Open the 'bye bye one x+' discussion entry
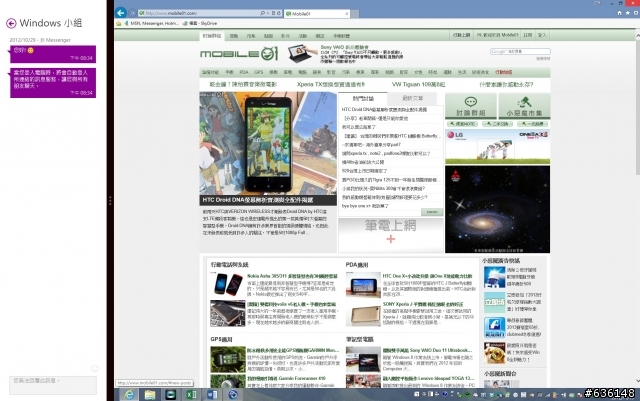 [x=365, y=206]
